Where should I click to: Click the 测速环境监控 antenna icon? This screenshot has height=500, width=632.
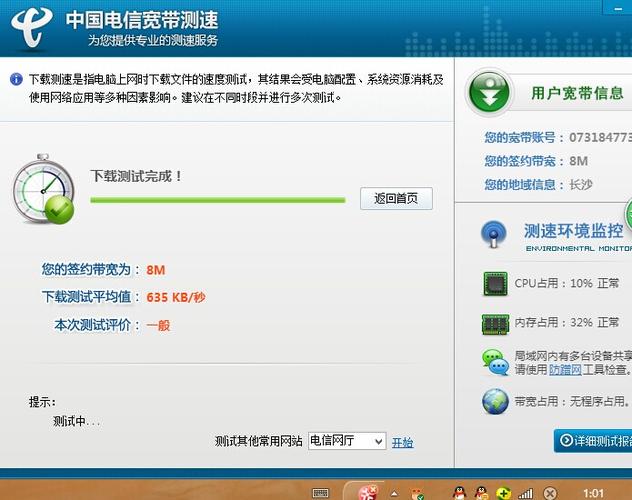(493, 234)
